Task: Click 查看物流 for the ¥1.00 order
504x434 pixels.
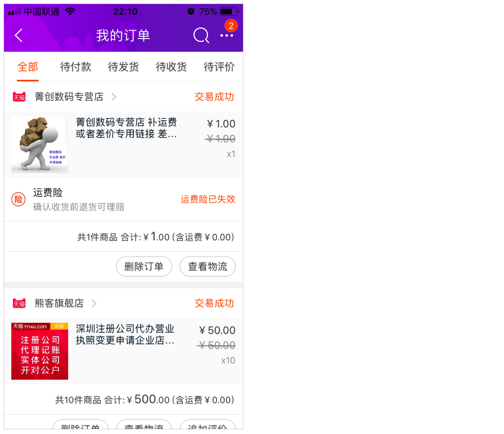Action: [x=208, y=267]
